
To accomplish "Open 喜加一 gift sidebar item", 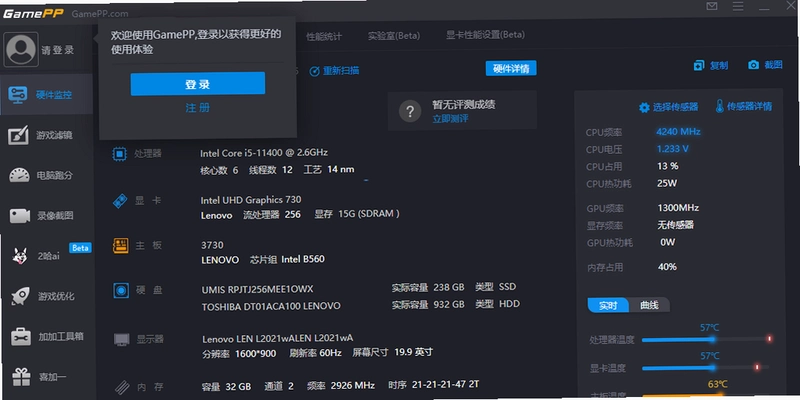I will 49,377.
